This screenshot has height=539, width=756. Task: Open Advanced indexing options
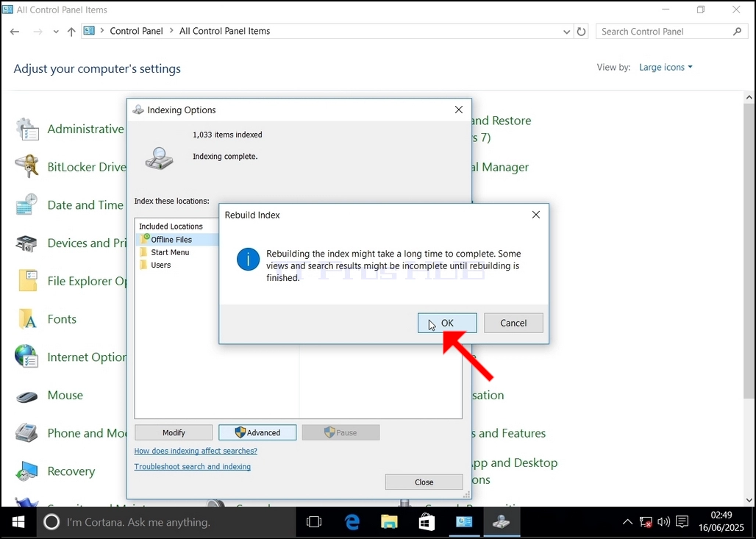[257, 432]
